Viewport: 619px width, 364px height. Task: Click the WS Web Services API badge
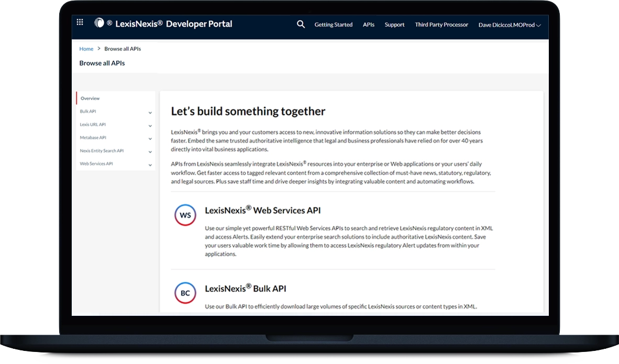click(185, 215)
